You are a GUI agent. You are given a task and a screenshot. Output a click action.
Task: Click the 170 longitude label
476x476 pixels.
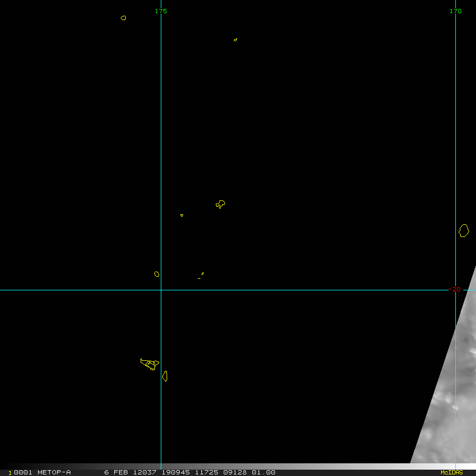[455, 11]
